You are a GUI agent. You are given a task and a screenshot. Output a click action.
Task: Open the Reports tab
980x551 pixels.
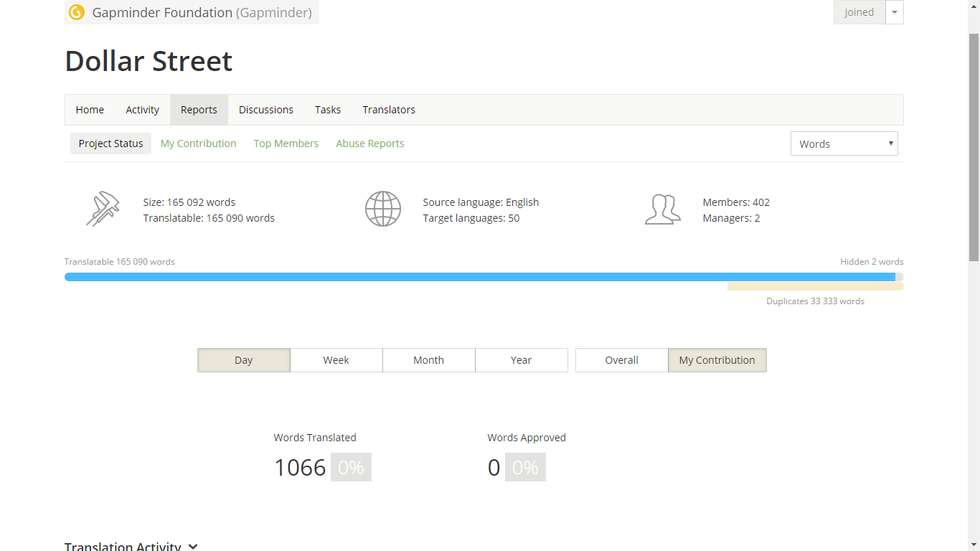[199, 110]
